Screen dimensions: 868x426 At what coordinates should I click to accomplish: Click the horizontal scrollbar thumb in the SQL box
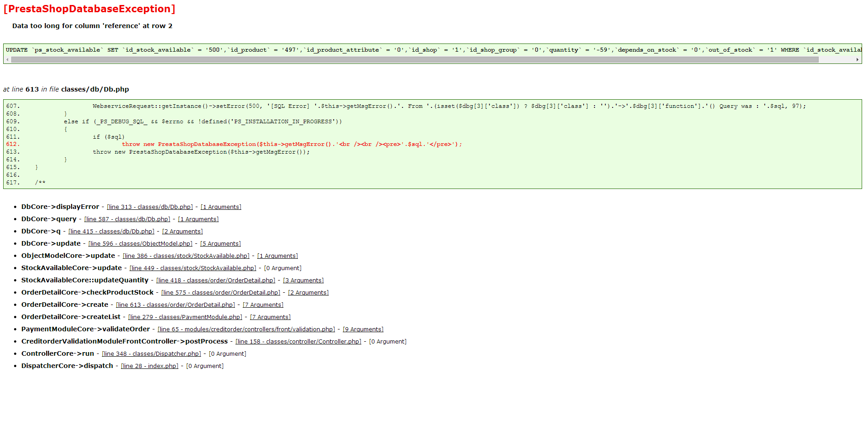pyautogui.click(x=415, y=59)
